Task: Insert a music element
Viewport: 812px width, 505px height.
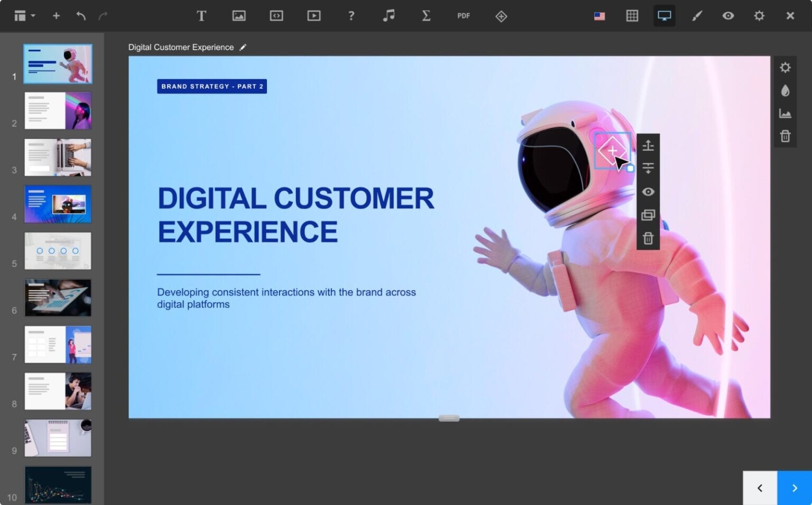Action: [x=389, y=16]
